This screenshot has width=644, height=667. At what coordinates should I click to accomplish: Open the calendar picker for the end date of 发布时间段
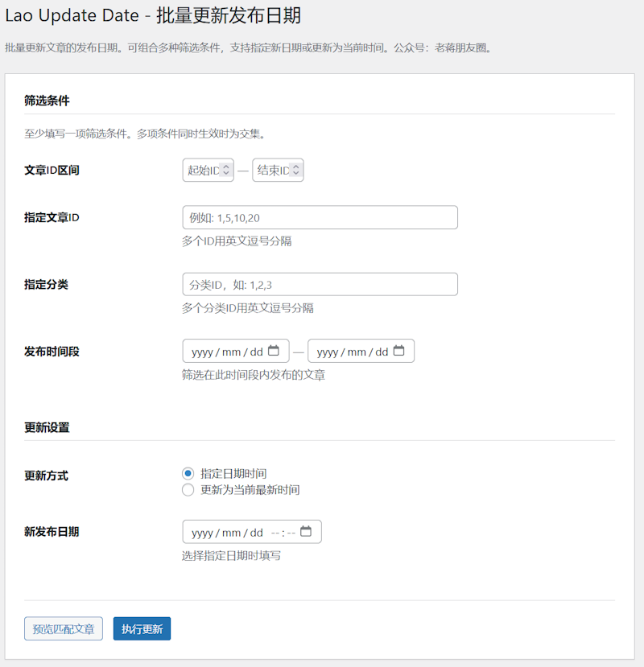400,351
